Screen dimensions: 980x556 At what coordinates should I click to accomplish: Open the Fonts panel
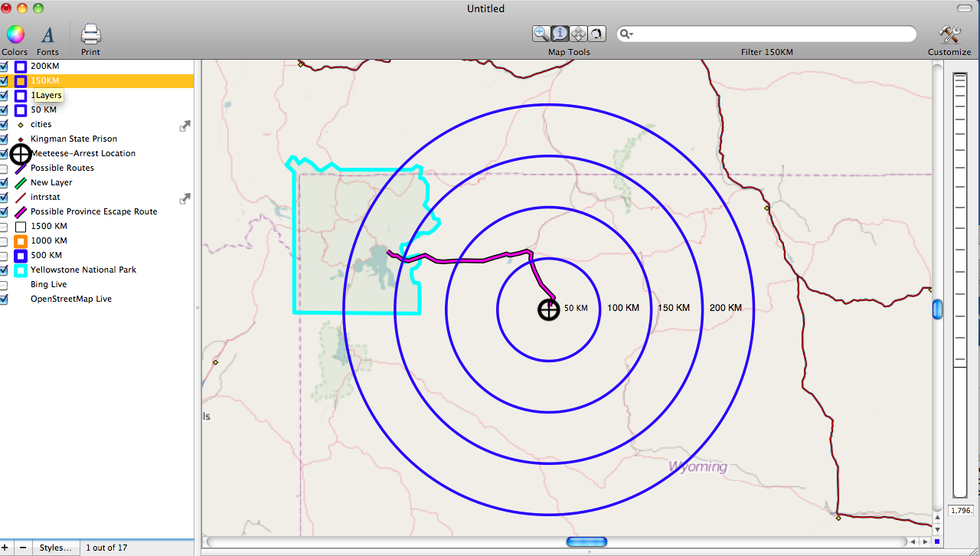[47, 35]
